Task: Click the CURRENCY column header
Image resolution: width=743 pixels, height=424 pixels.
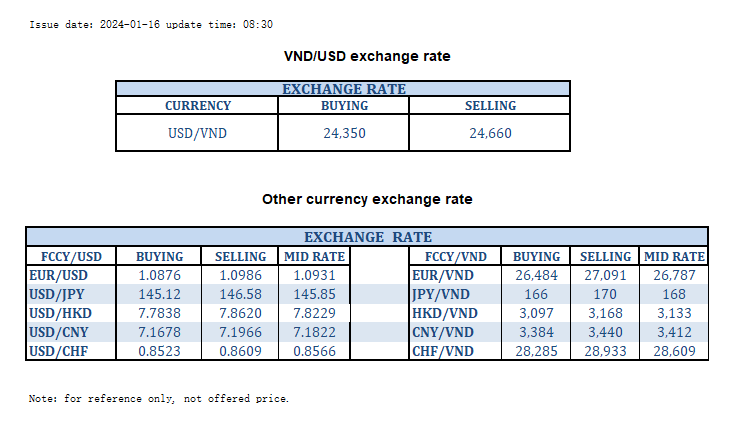Action: (x=197, y=106)
